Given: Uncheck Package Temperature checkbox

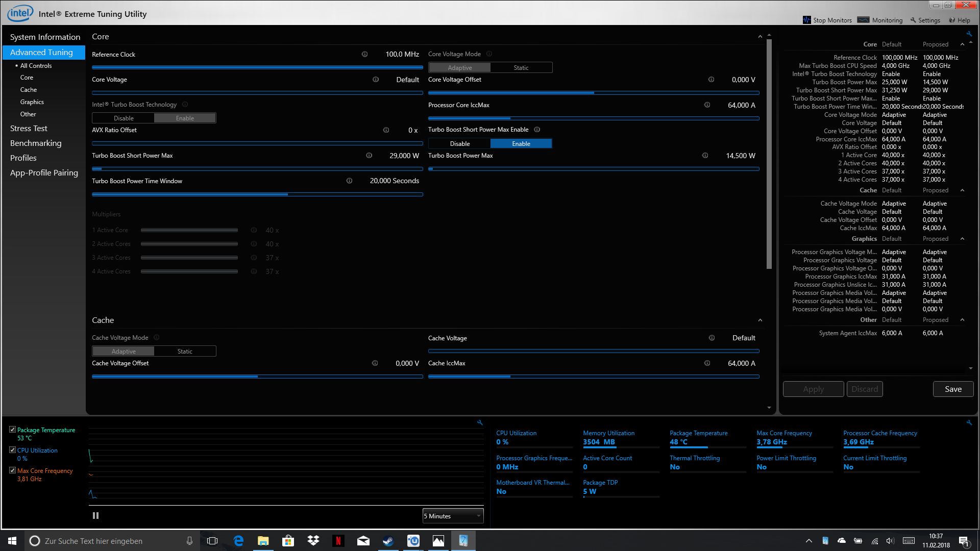Looking at the screenshot, I should (12, 430).
